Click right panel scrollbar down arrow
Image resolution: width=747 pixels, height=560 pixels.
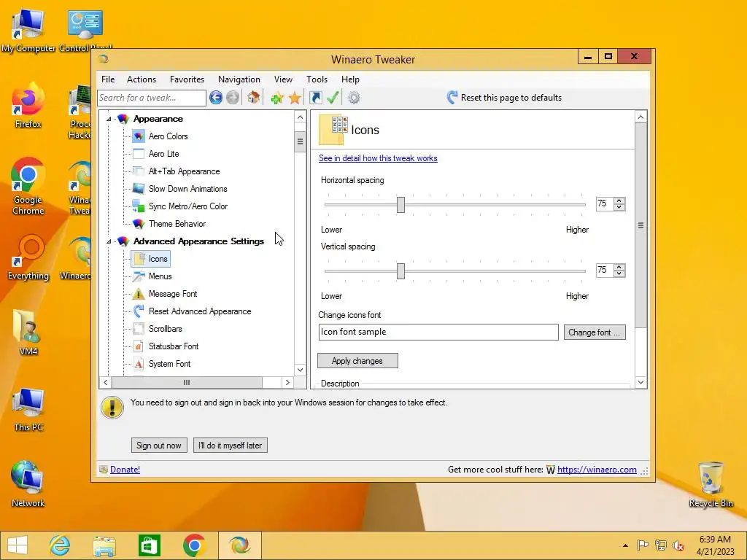(640, 382)
